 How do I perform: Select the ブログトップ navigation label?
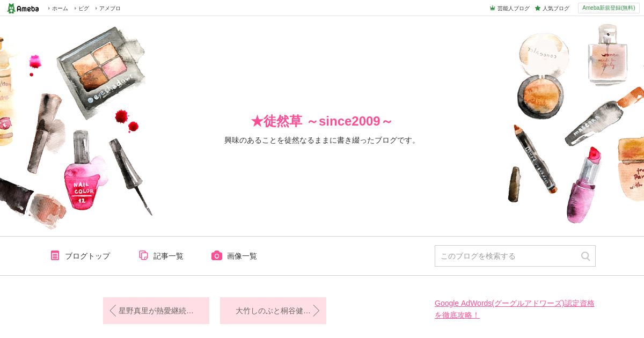click(87, 256)
